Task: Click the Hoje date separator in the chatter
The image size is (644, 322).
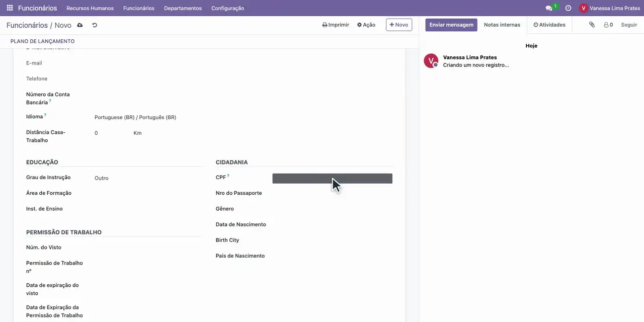Action: [x=531, y=46]
